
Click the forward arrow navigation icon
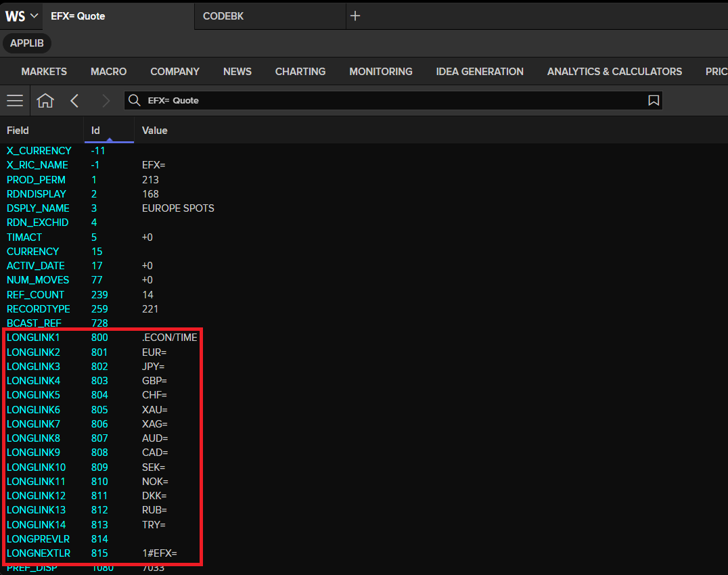click(x=106, y=100)
